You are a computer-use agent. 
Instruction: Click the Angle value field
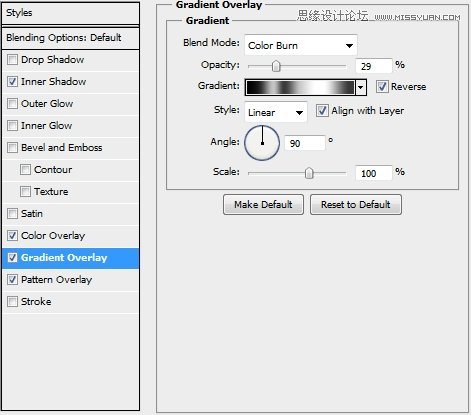click(x=305, y=143)
